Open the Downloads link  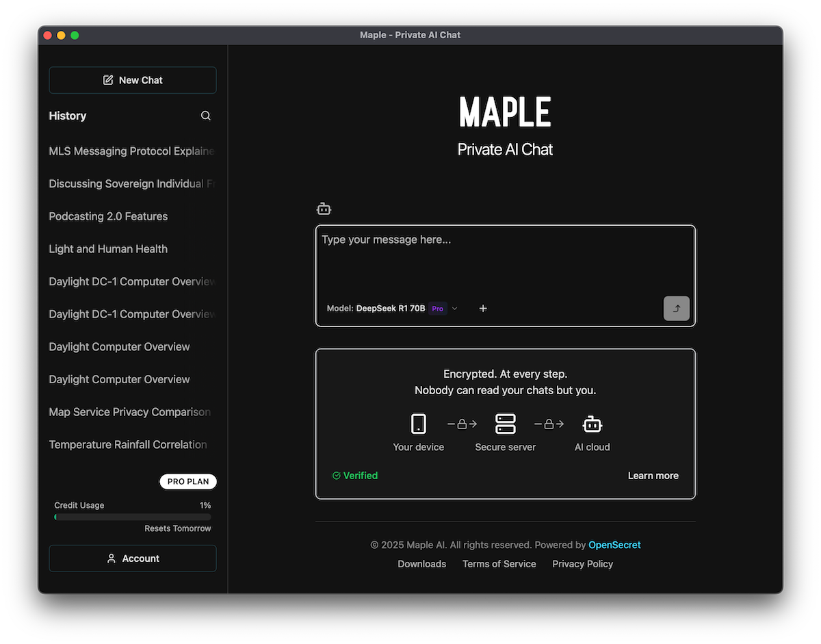(422, 564)
